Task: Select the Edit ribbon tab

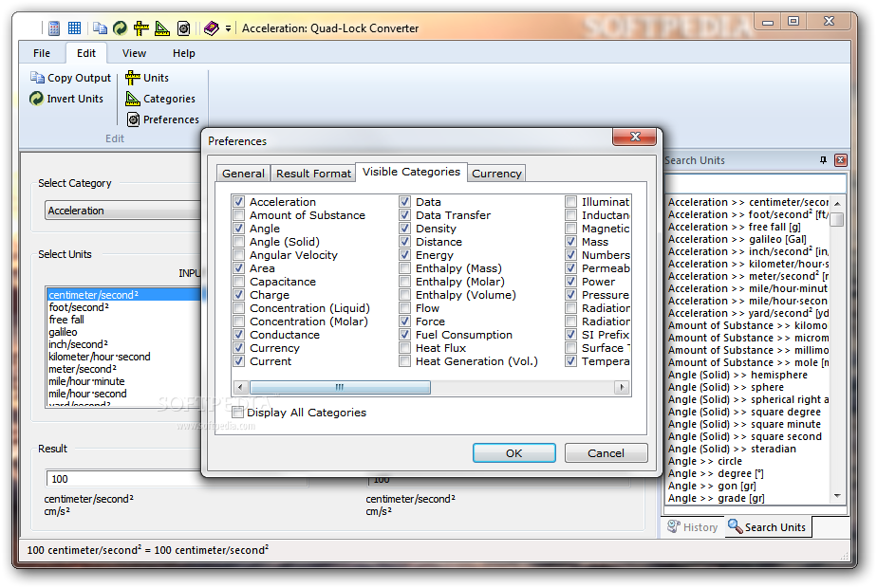Action: pyautogui.click(x=86, y=53)
